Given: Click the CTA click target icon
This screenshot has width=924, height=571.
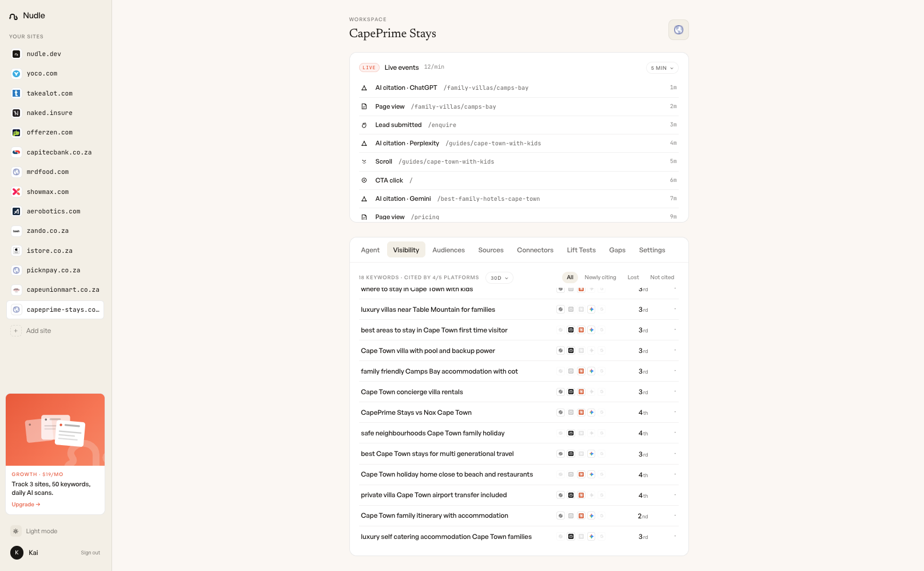Looking at the screenshot, I should pyautogui.click(x=364, y=180).
